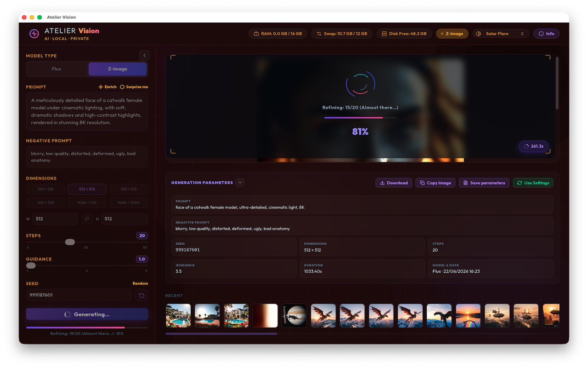
Task: Collapse the Generation Parameters section chevron
Action: tap(240, 183)
